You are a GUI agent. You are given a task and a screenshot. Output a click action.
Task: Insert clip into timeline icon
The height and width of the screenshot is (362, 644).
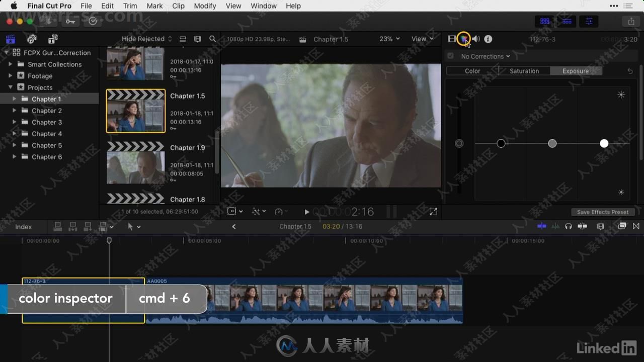(73, 227)
